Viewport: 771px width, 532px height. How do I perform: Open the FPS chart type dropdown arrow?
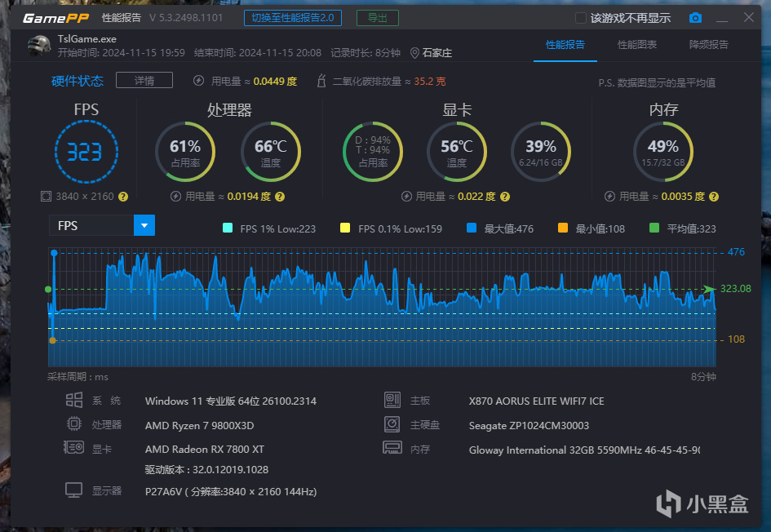click(x=144, y=225)
